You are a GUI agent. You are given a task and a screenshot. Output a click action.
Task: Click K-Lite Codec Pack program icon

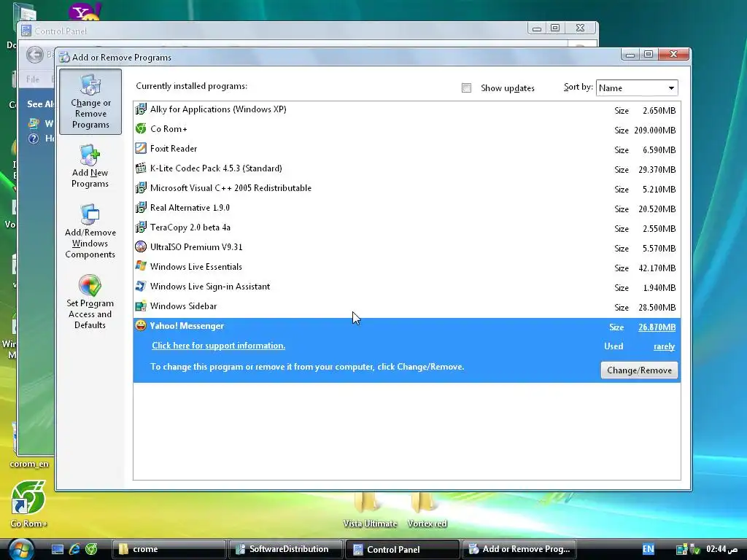pyautogui.click(x=141, y=168)
